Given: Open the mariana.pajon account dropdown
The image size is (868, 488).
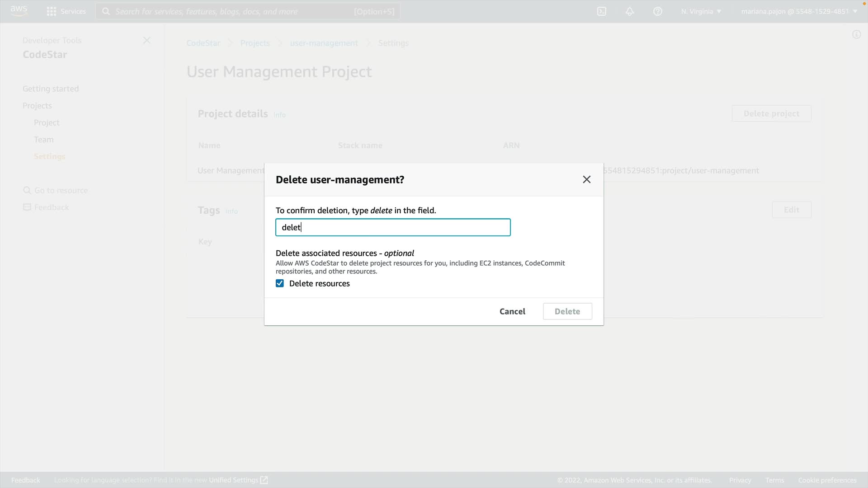Looking at the screenshot, I should click(x=799, y=11).
